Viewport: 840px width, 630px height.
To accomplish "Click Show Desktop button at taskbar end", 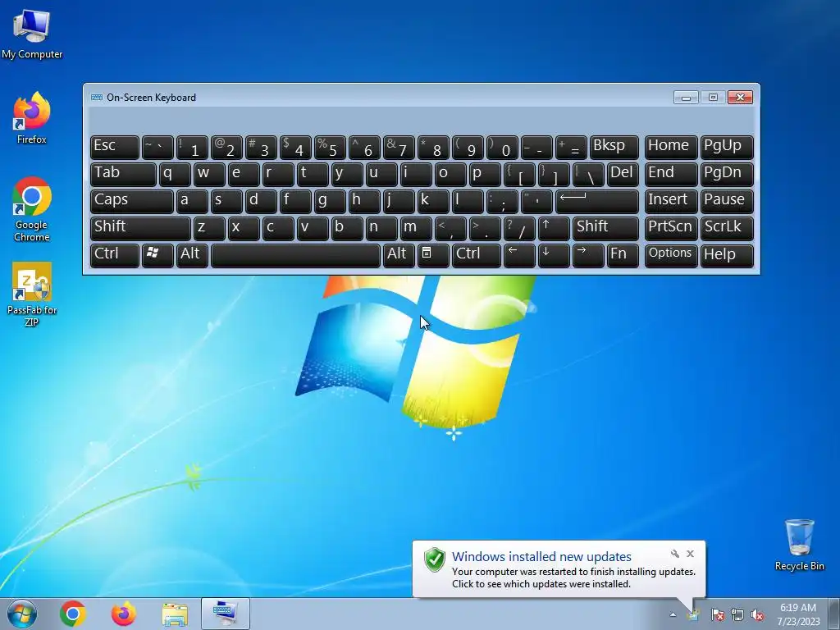I will [834, 614].
